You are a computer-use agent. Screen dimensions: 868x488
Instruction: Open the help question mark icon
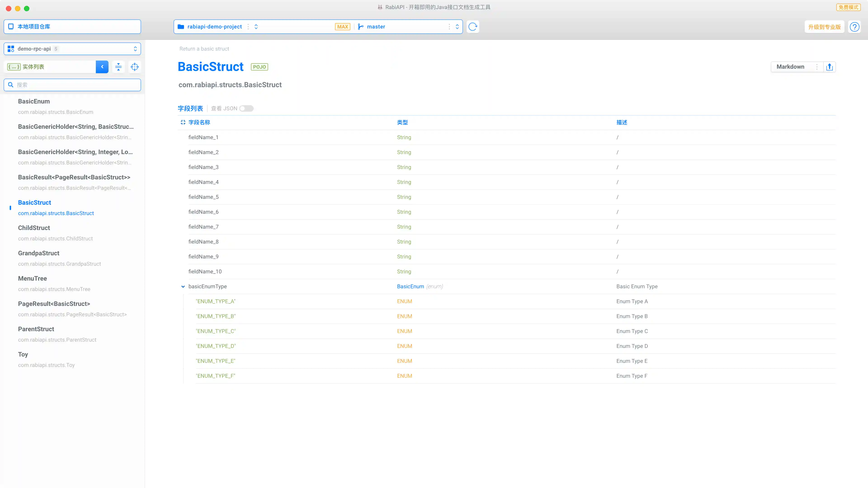pos(854,27)
